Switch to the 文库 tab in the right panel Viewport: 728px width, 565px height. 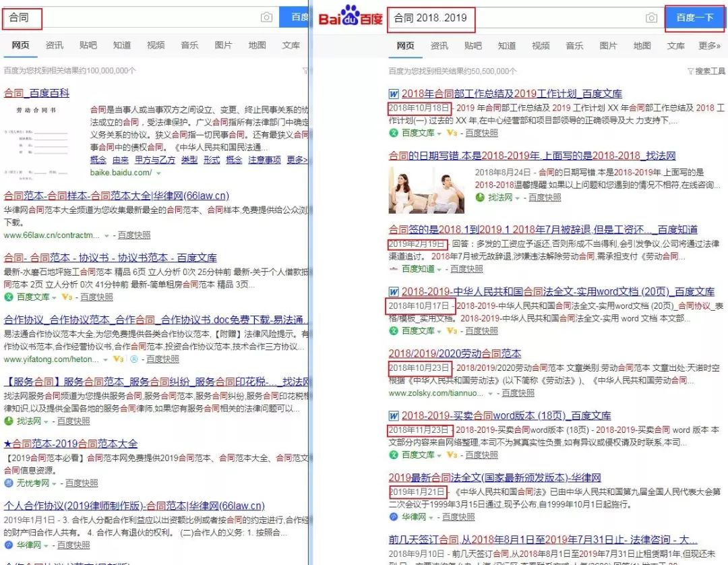click(x=676, y=45)
